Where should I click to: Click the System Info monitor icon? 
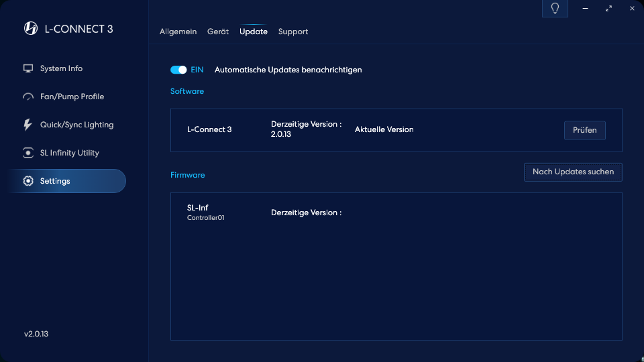pyautogui.click(x=28, y=68)
